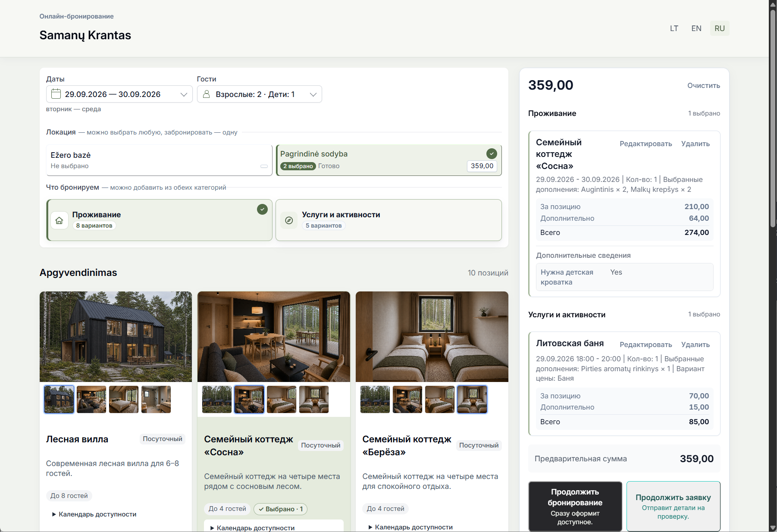Click the house icon for Проживание
777x532 pixels.
(60, 220)
